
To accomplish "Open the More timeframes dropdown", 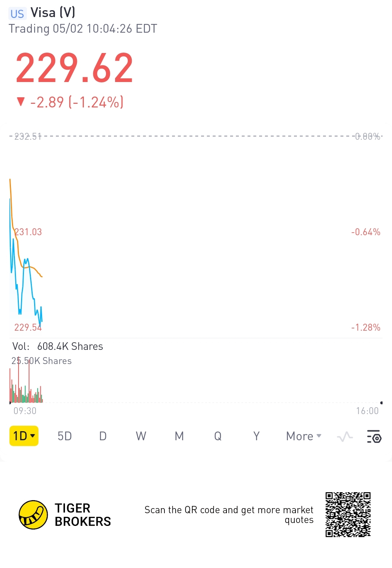I will [303, 436].
